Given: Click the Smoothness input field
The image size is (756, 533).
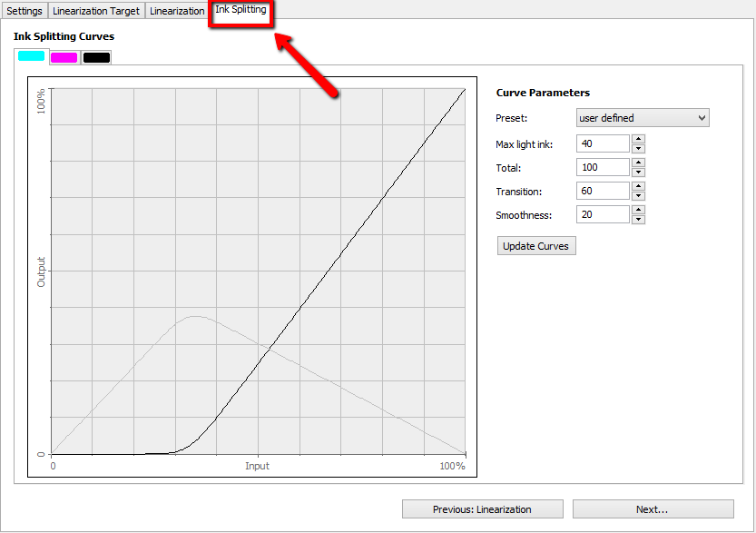Looking at the screenshot, I should click(x=603, y=214).
